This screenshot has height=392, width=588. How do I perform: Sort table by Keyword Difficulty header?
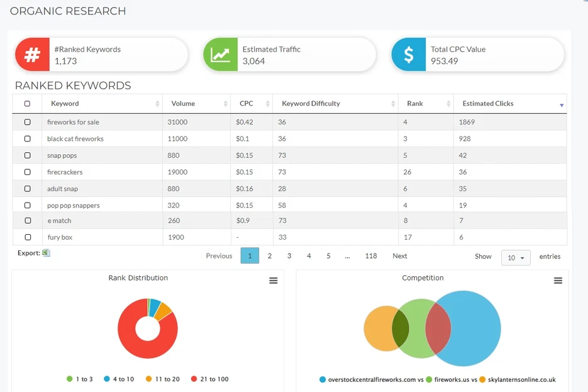pyautogui.click(x=311, y=104)
